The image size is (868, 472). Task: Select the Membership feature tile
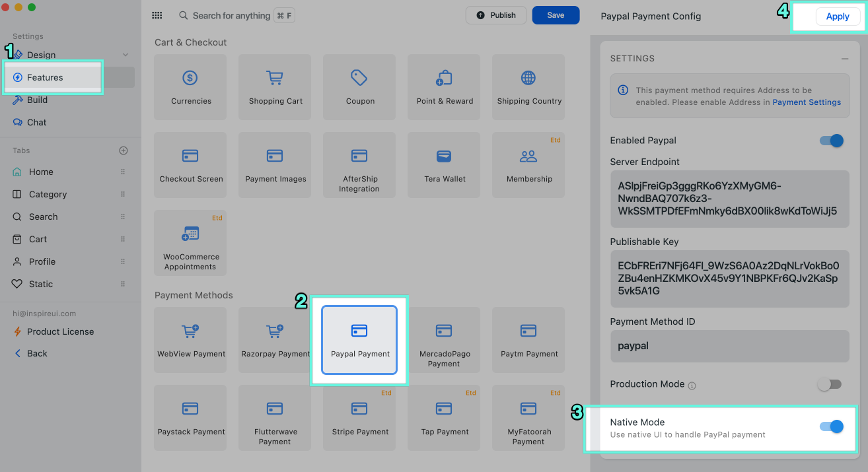point(528,166)
